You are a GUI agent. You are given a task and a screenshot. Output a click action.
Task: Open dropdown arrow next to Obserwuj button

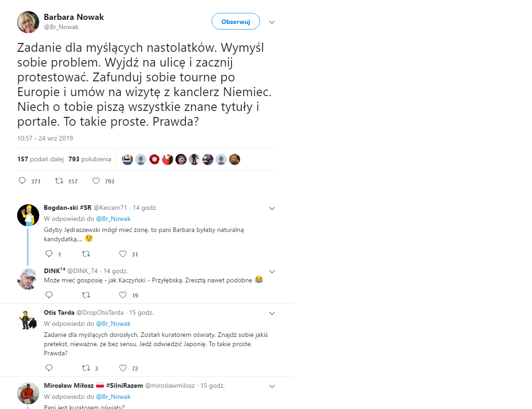pos(272,22)
